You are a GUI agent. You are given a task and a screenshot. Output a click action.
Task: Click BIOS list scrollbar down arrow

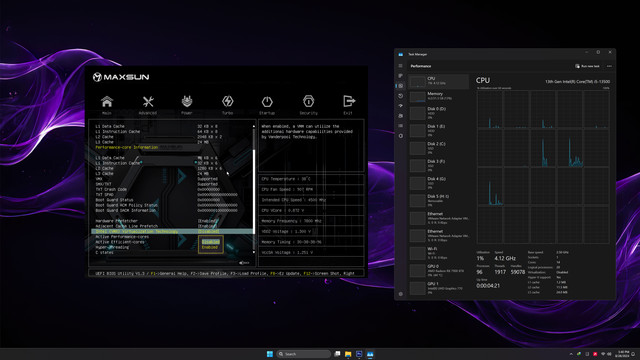pos(254,252)
